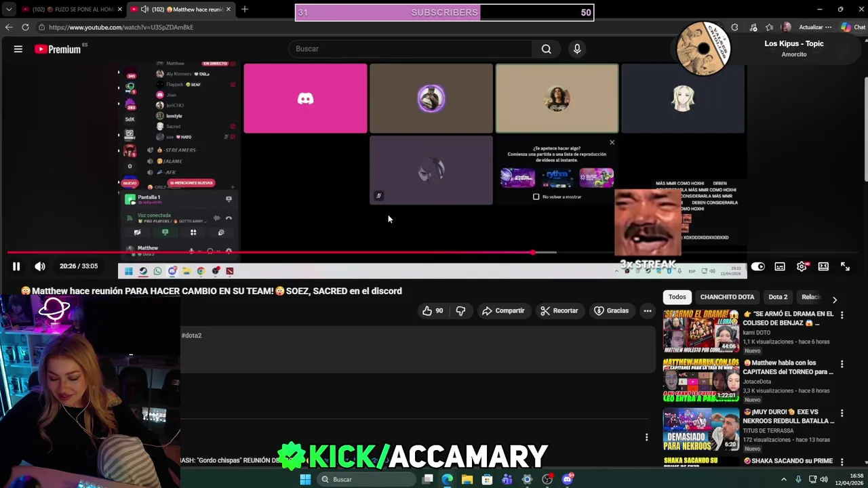Switch to theater mode view
The width and height of the screenshot is (868, 488).
(823, 266)
